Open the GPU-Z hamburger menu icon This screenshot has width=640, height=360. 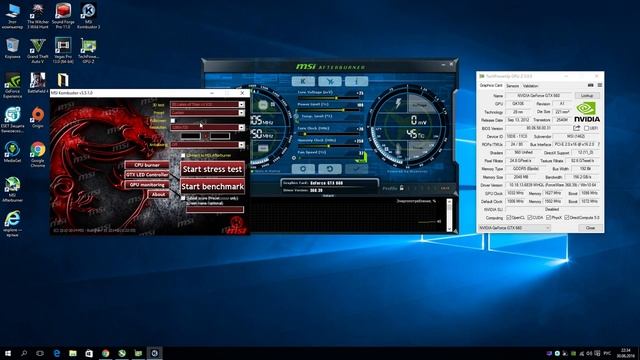(600, 85)
